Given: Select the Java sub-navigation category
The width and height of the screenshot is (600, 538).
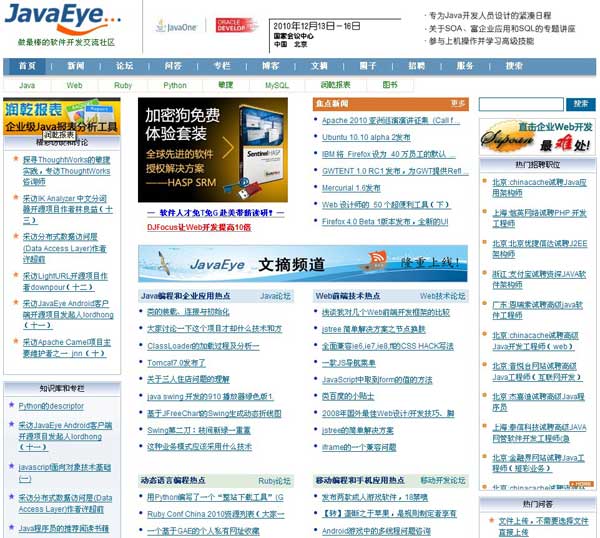Looking at the screenshot, I should pos(27,85).
